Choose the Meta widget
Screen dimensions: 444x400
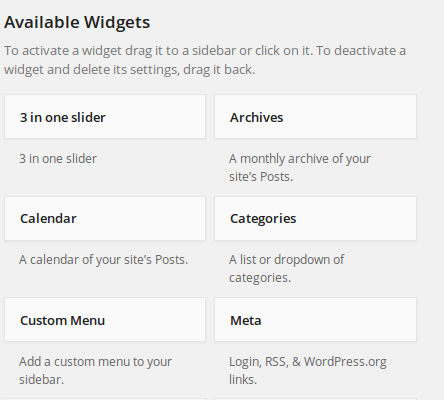point(315,320)
